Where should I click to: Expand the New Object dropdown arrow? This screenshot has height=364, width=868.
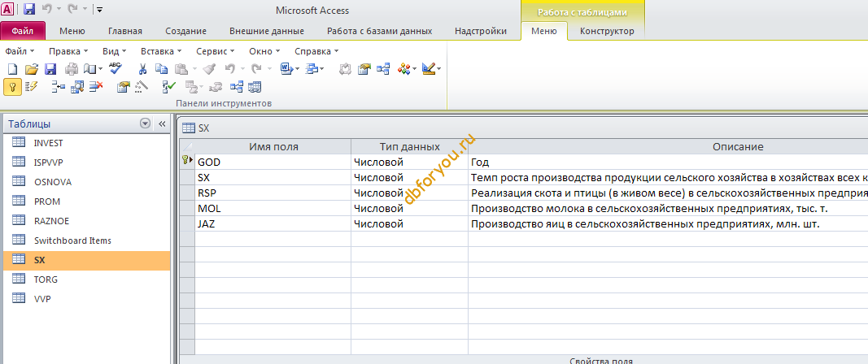point(414,69)
